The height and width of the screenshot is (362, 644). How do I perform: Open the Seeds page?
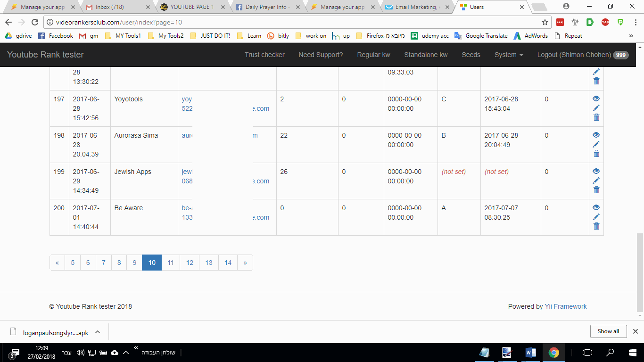click(x=471, y=55)
